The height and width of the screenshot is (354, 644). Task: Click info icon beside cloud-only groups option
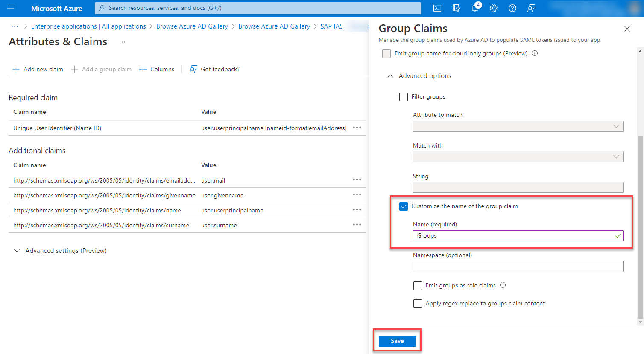535,53
